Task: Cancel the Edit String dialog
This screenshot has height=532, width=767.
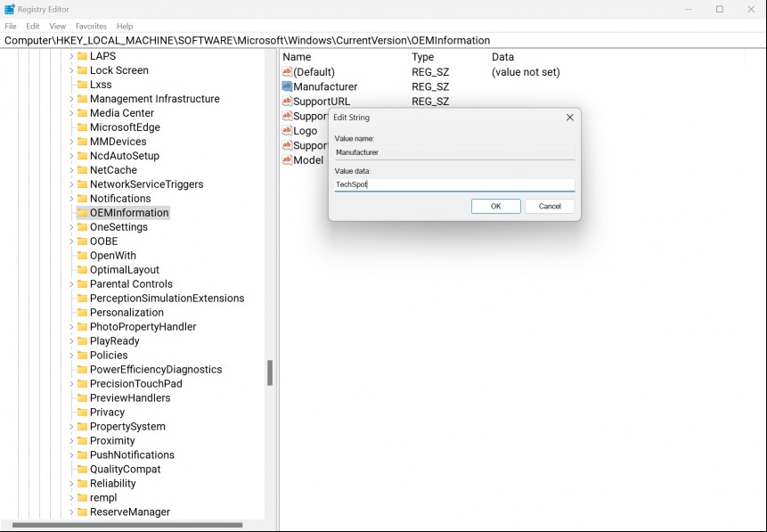Action: 550,206
